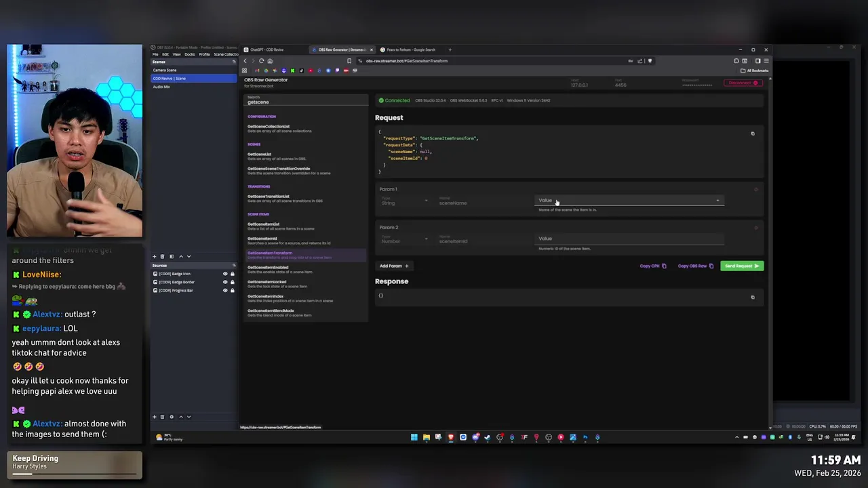Toggle visibility of [CODR] Badge Icon source
Screen dimensions: 868x488
click(x=225, y=274)
